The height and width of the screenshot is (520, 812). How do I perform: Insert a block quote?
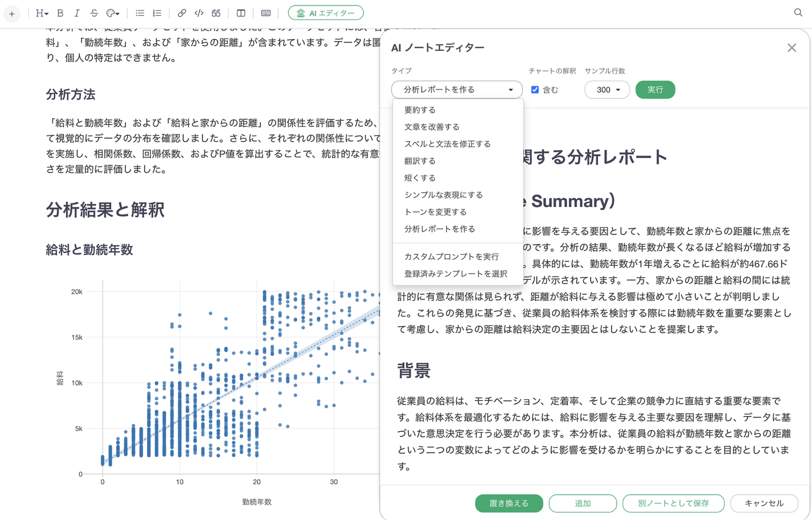pyautogui.click(x=216, y=13)
